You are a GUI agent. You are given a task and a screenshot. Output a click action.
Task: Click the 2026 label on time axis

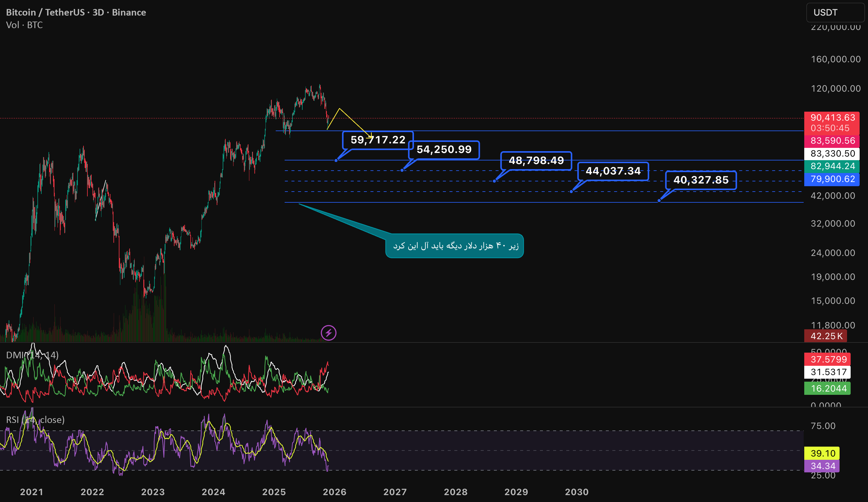point(334,492)
